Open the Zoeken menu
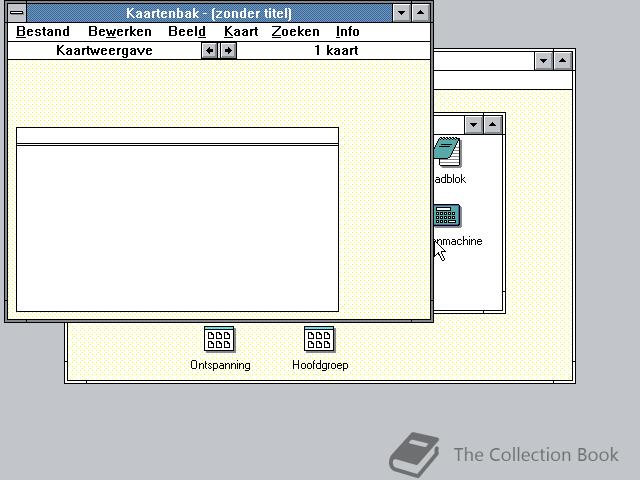The height and width of the screenshot is (480, 640). pyautogui.click(x=296, y=32)
